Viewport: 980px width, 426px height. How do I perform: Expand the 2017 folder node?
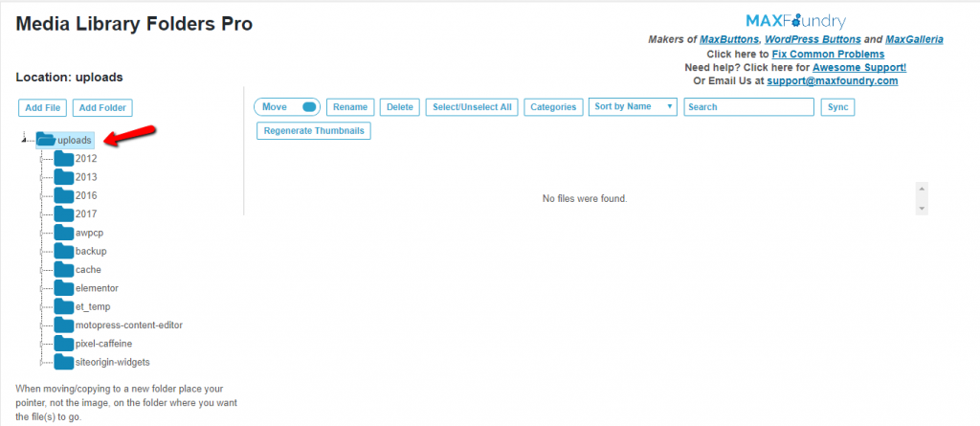pyautogui.click(x=42, y=214)
